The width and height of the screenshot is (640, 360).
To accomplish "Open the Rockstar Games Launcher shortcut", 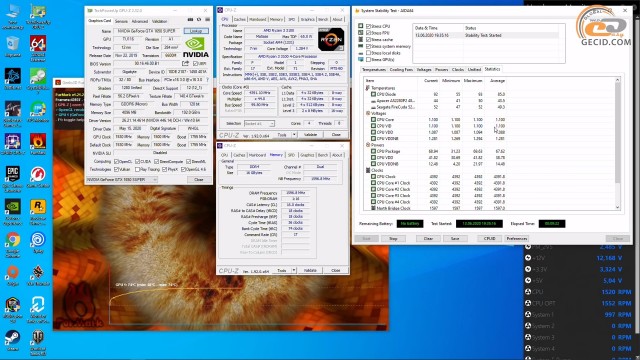I will pos(38,211).
